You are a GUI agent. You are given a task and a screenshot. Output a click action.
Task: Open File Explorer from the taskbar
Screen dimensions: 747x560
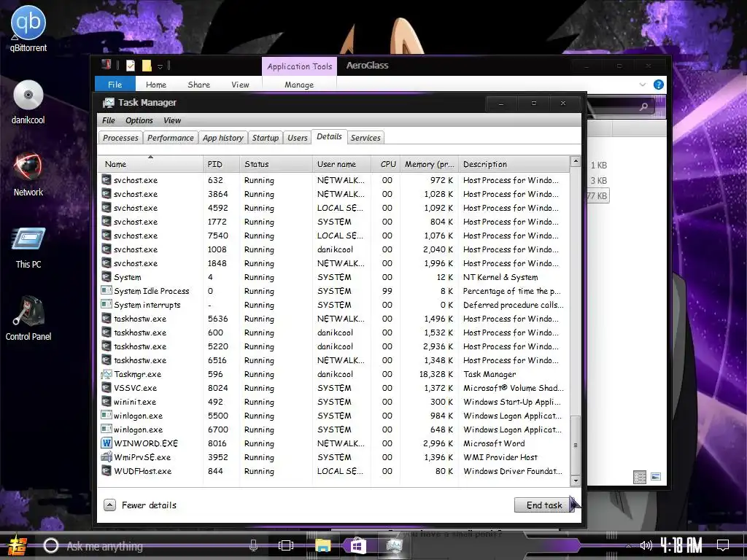pos(322,545)
